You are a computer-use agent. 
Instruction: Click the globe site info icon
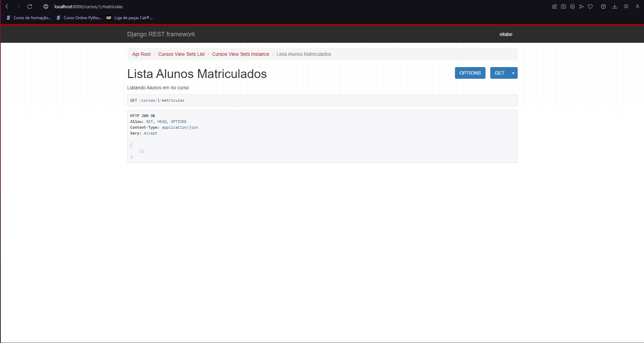(46, 7)
